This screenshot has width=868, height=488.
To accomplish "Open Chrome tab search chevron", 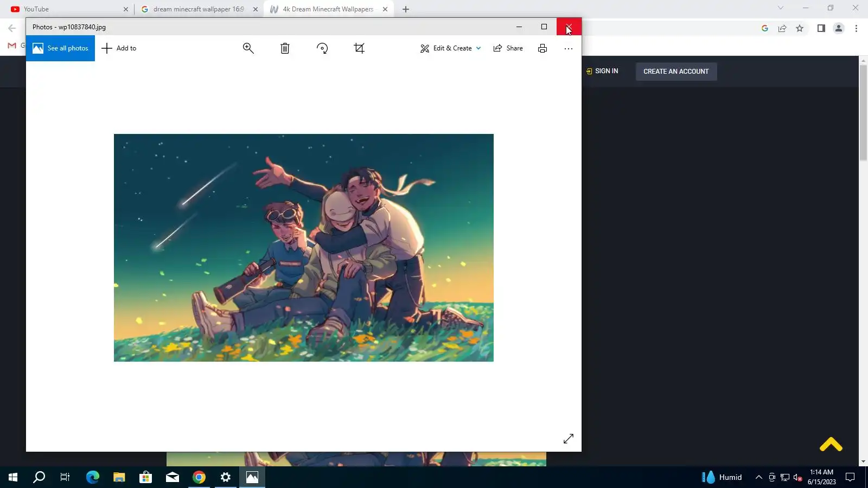I will [x=781, y=8].
